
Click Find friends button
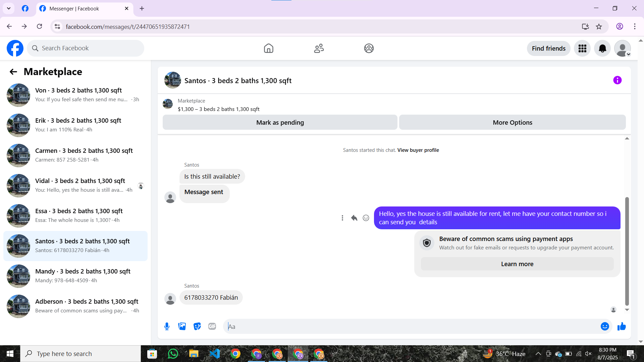point(548,49)
